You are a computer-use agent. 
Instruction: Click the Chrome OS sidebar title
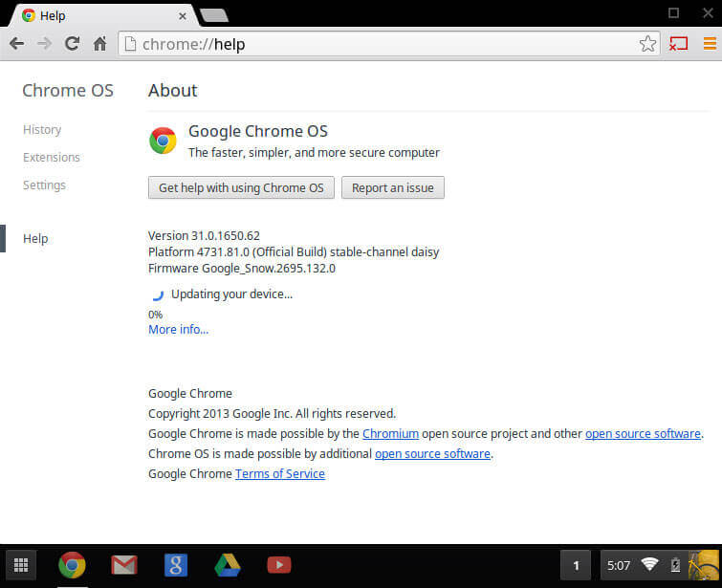[x=68, y=90]
